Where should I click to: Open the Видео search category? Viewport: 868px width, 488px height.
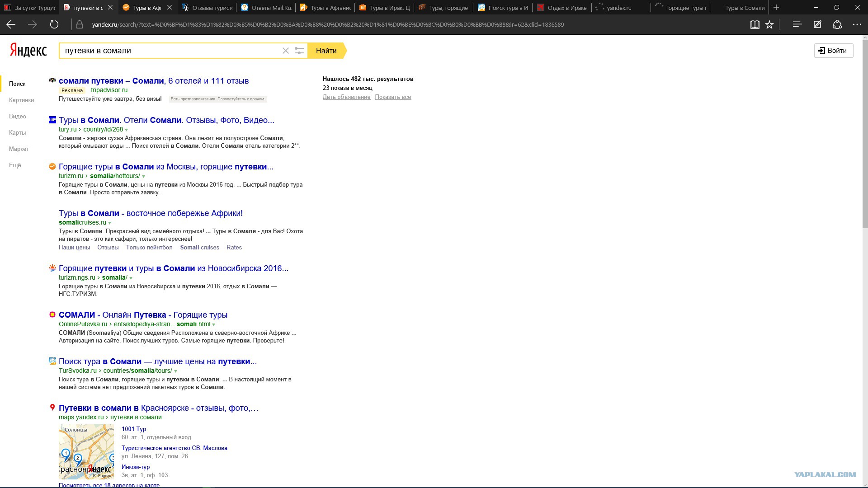pyautogui.click(x=18, y=116)
